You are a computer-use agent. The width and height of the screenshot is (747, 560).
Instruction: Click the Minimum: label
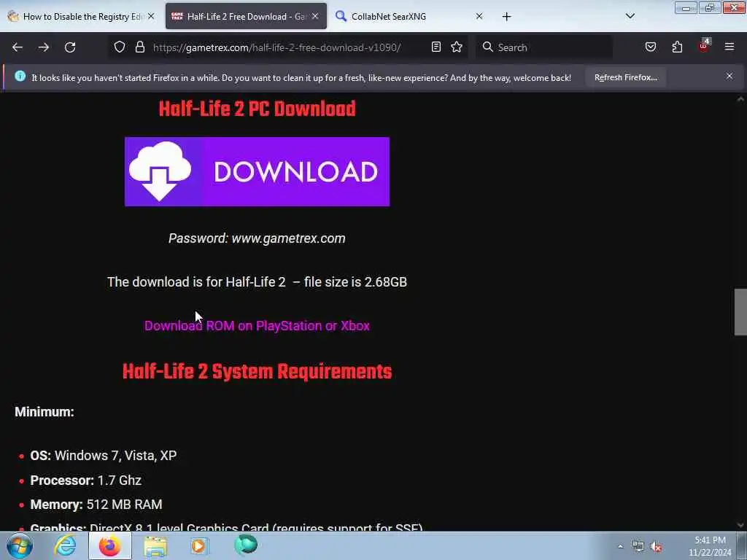(x=44, y=412)
